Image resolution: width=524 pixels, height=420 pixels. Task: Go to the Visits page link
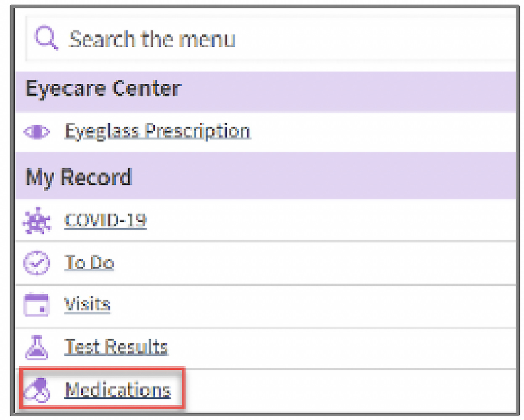point(87,304)
